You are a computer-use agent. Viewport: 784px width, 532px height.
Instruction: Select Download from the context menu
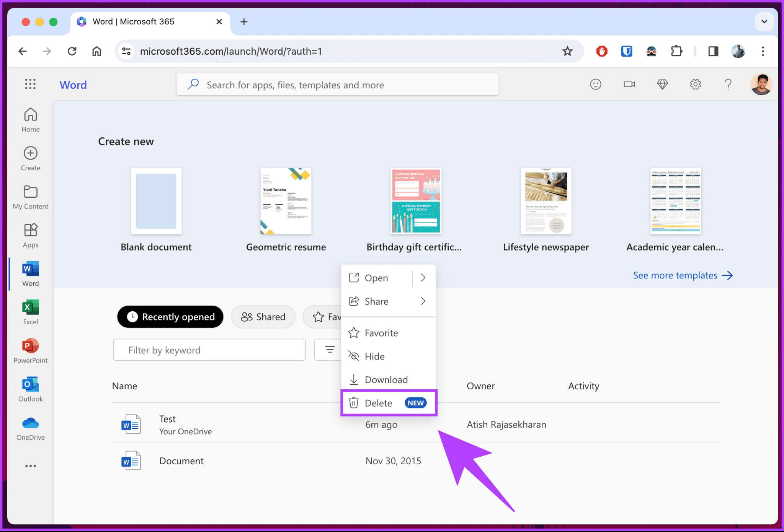coord(386,379)
